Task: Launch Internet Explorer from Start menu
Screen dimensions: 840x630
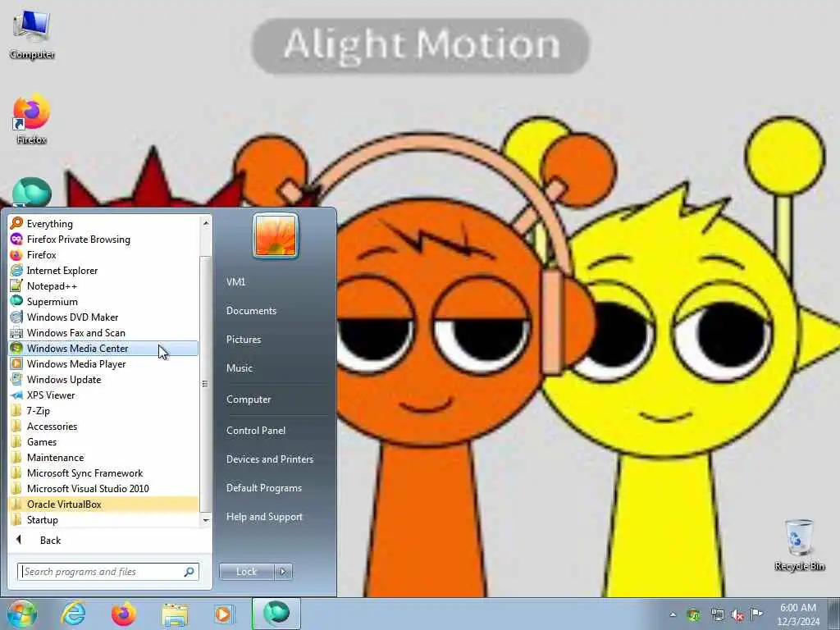Action: point(103,270)
